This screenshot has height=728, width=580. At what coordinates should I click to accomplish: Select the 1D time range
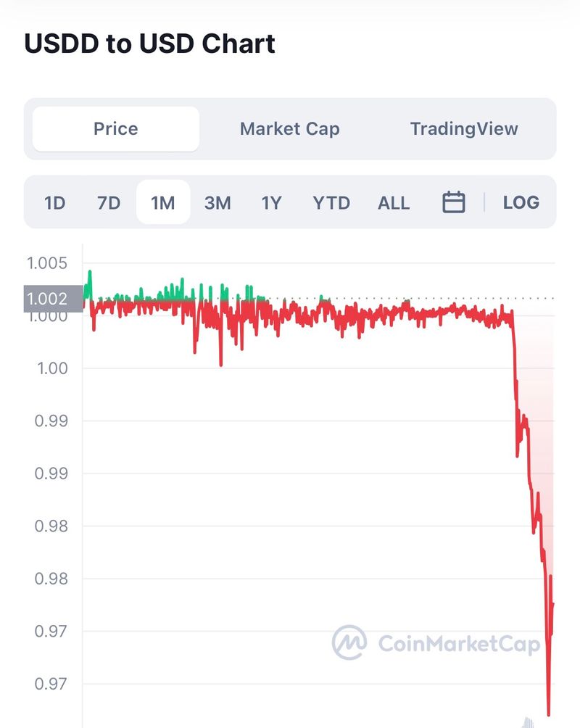(55, 202)
